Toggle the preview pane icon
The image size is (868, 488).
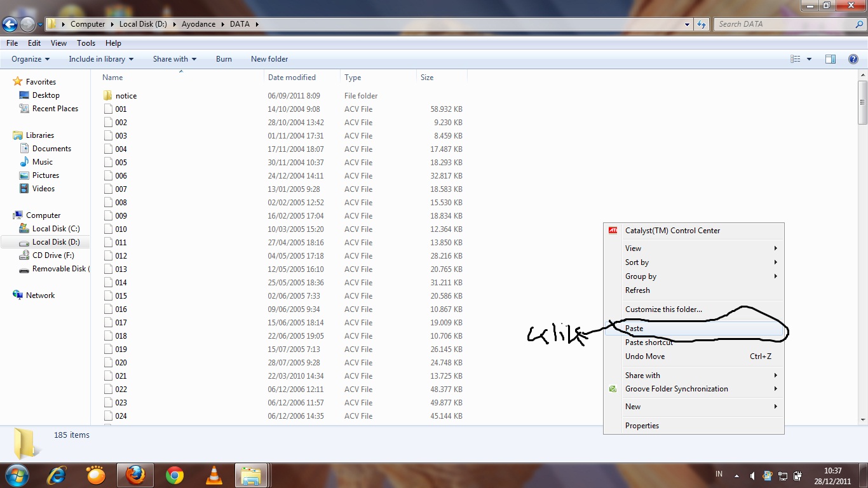click(x=831, y=59)
